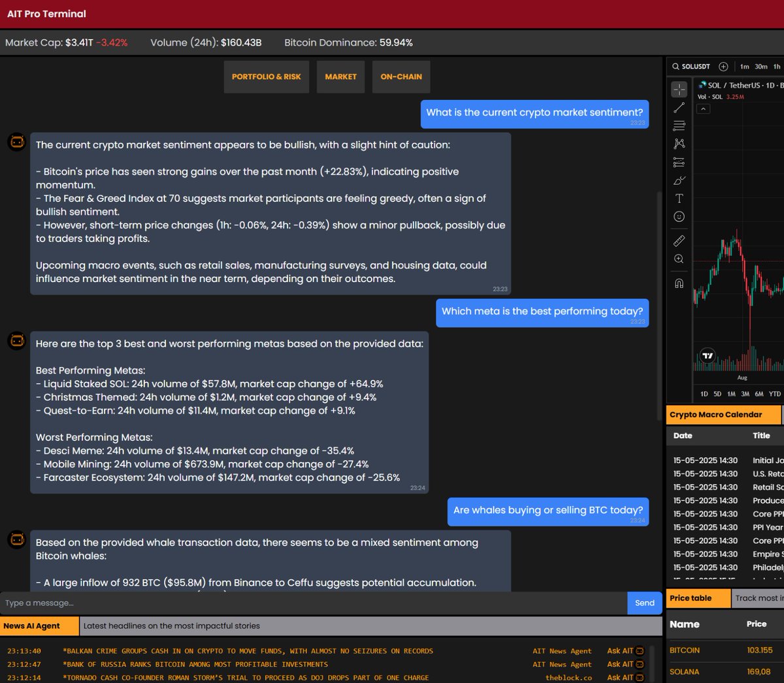Select the YTD date range
784x683 pixels.
point(775,394)
